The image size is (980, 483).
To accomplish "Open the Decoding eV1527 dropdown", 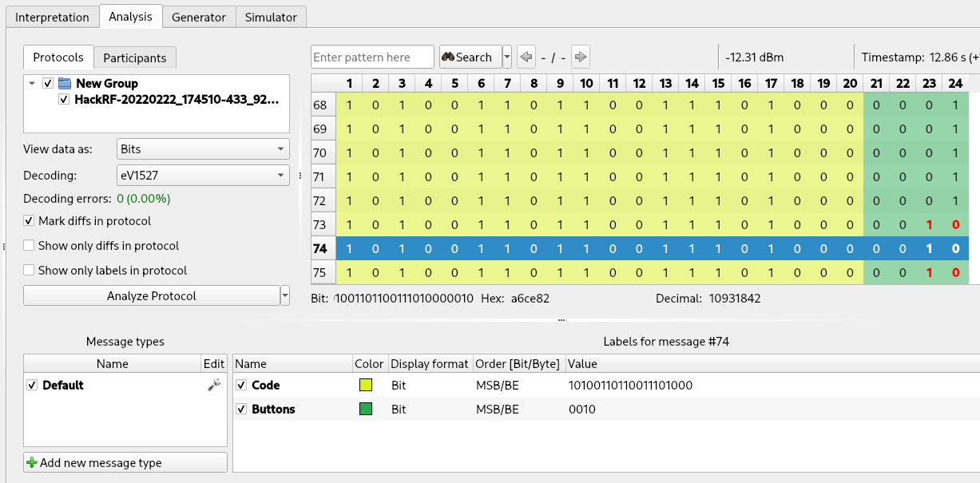I will coord(203,176).
